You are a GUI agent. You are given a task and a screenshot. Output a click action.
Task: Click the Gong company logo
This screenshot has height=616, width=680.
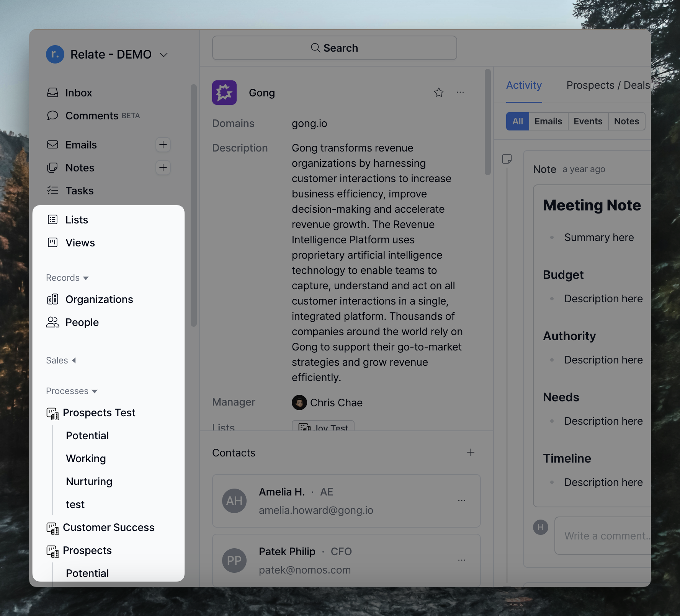(x=224, y=93)
